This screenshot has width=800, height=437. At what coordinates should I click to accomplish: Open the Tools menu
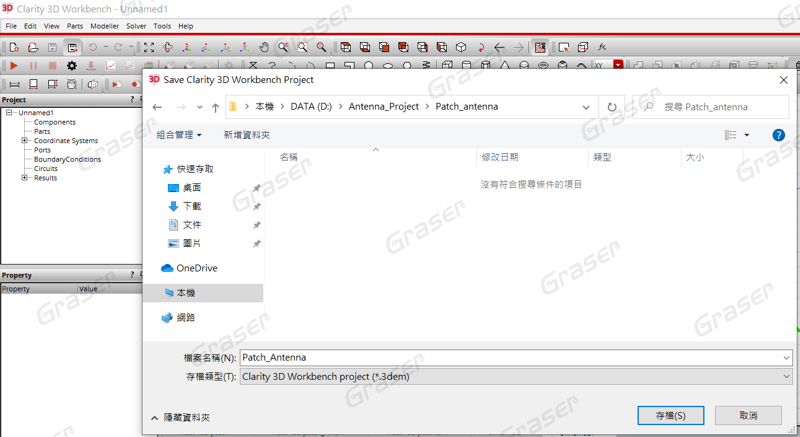[x=162, y=26]
